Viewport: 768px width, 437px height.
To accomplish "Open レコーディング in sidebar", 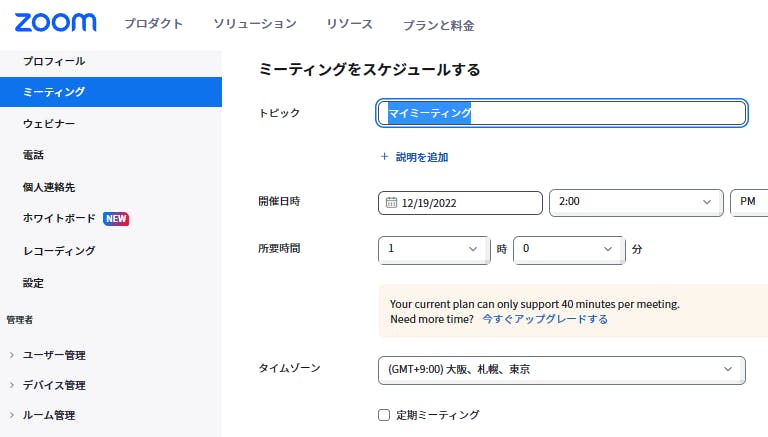I will [59, 251].
